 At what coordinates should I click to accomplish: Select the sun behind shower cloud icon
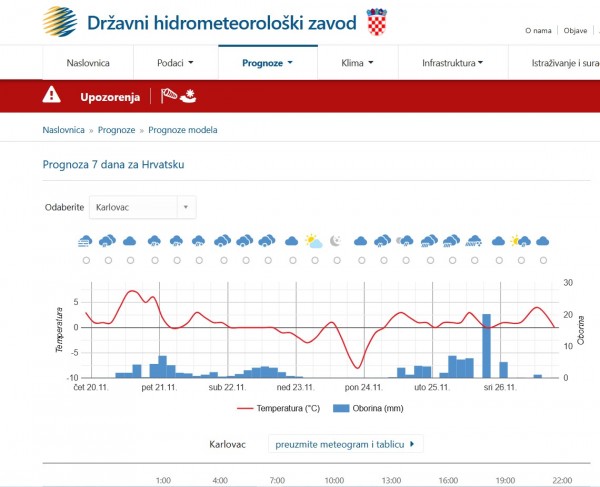(521, 241)
